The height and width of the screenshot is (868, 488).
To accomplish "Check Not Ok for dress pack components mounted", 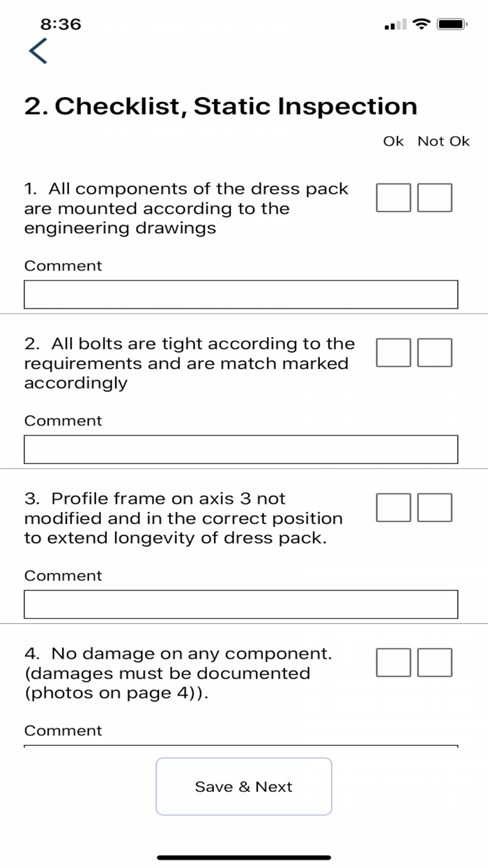I will [435, 197].
